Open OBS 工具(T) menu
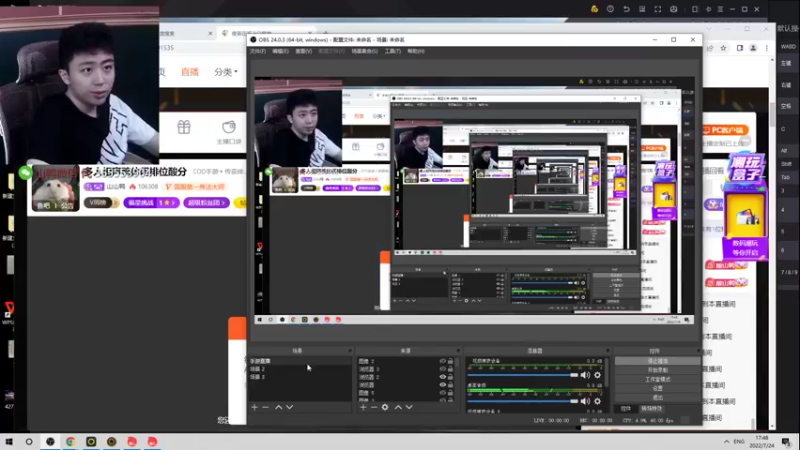This screenshot has width=800, height=450. [392, 52]
